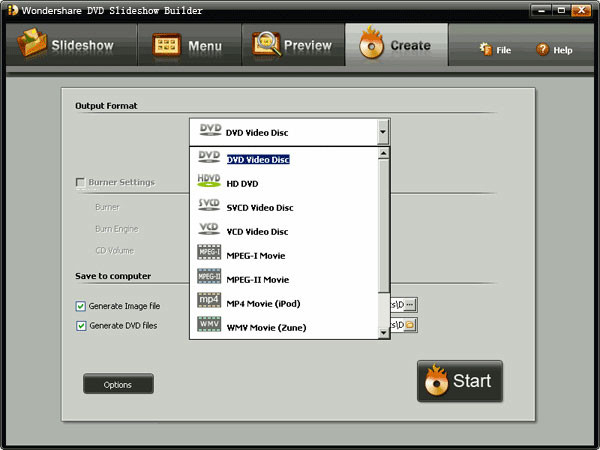Select the Create tab
Screen dimensions: 600x450
pyautogui.click(x=396, y=45)
